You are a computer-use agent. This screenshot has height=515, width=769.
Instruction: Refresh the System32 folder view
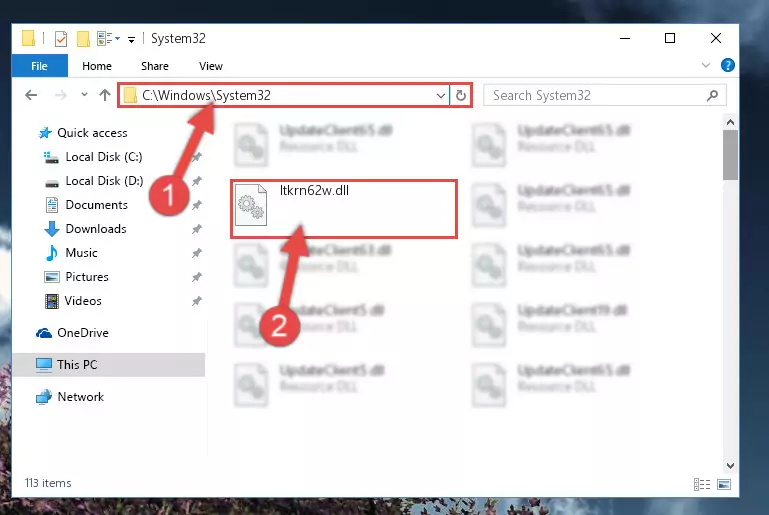pyautogui.click(x=461, y=95)
